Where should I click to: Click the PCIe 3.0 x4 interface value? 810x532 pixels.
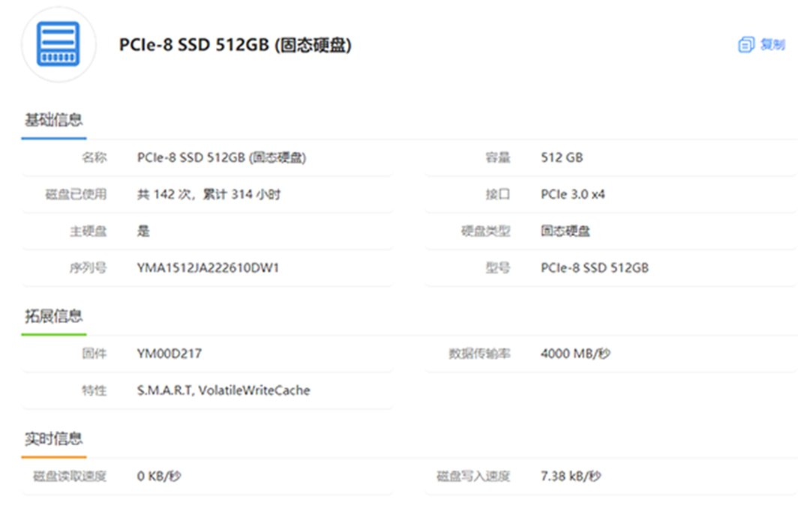pos(572,195)
